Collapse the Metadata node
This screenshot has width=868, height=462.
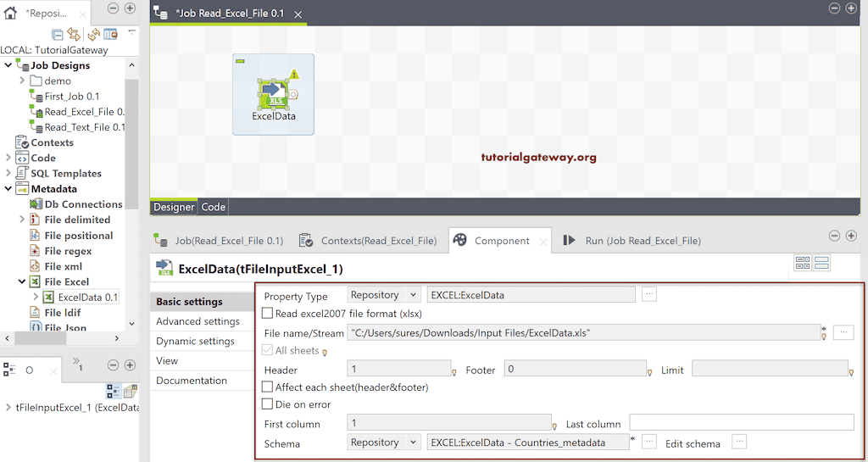pyautogui.click(x=8, y=189)
